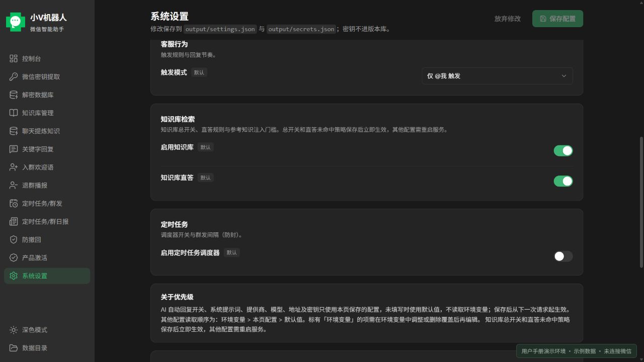
Task: Enable the 启用定时任务调度器 switch
Action: click(563, 256)
